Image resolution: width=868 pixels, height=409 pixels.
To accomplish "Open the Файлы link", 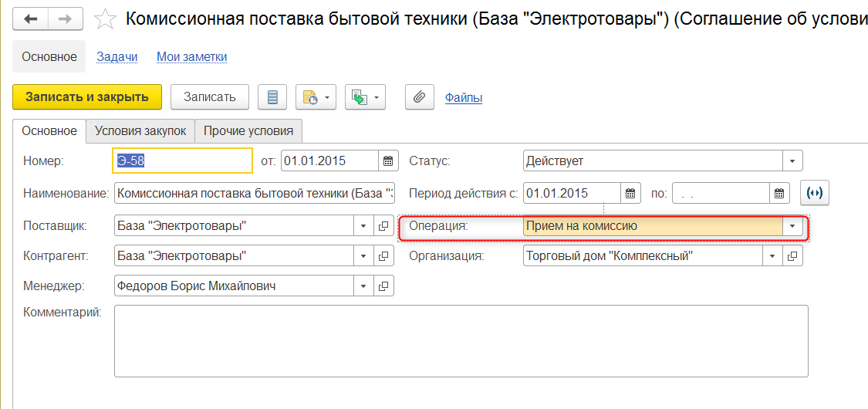I will (464, 98).
